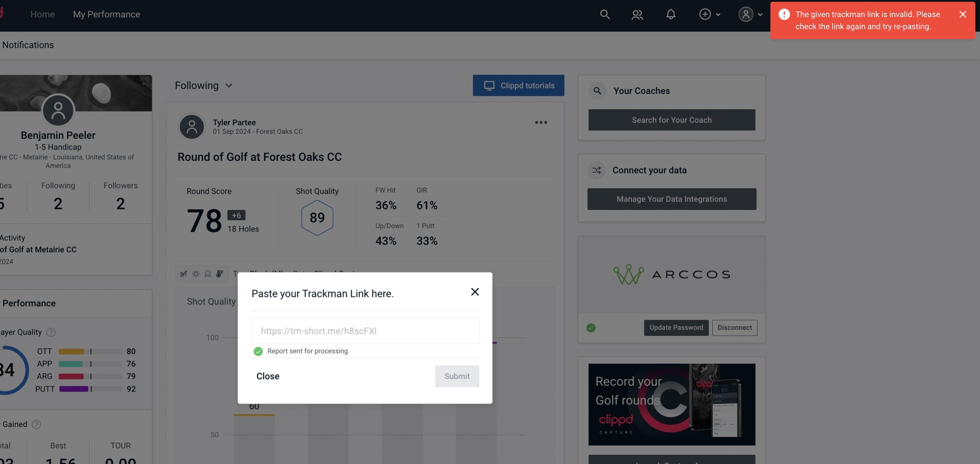Click the Search for Your Coach button
The image size is (980, 464).
672,119
